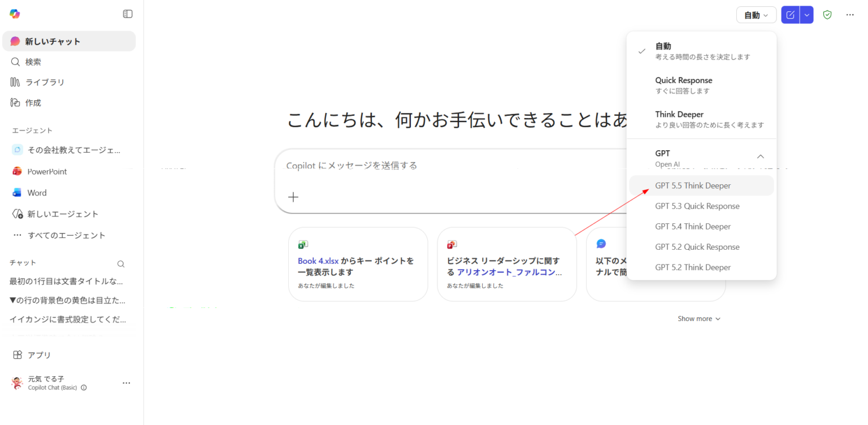Select the 自動 mode option
The height and width of the screenshot is (425, 868).
point(701,51)
